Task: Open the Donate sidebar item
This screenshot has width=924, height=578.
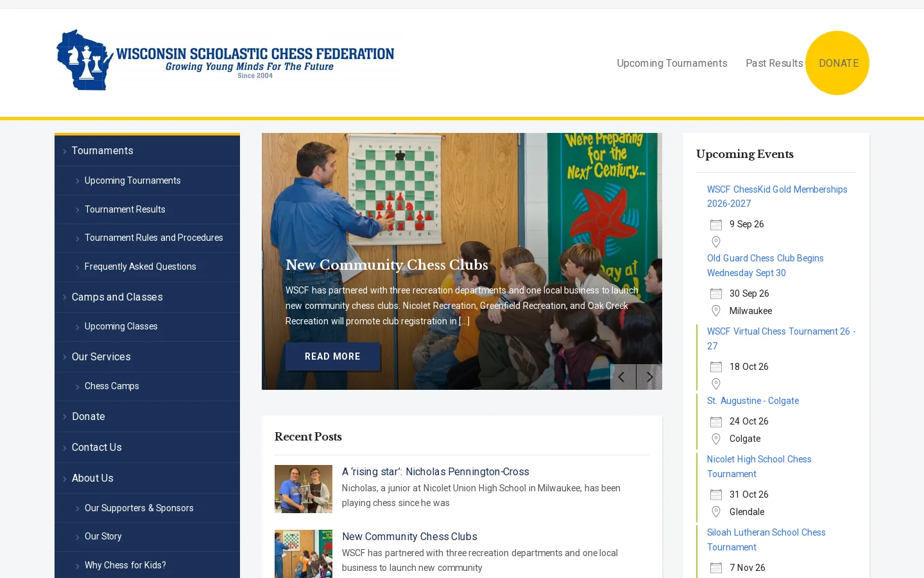Action: pyautogui.click(x=147, y=417)
